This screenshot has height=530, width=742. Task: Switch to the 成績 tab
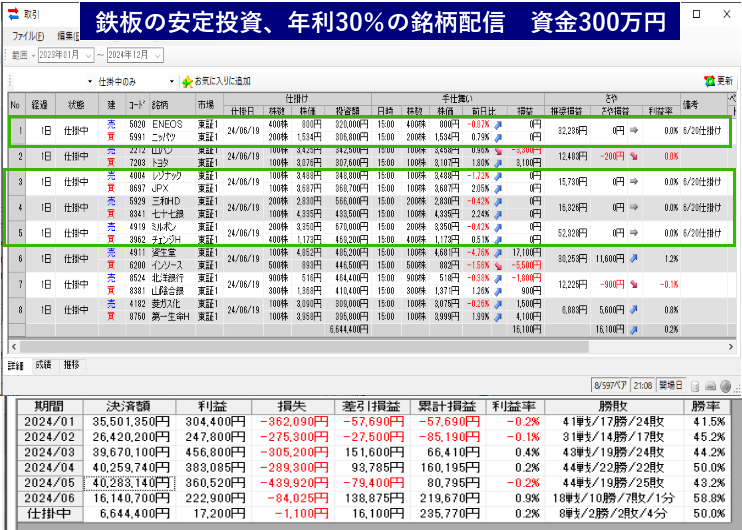(x=43, y=365)
